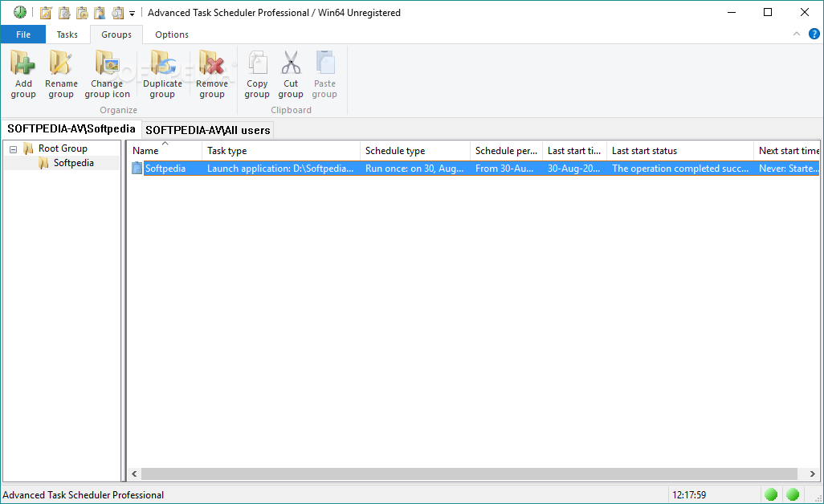Open the quick access toolbar dropdown
Screen dimensions: 824x504
tap(131, 13)
